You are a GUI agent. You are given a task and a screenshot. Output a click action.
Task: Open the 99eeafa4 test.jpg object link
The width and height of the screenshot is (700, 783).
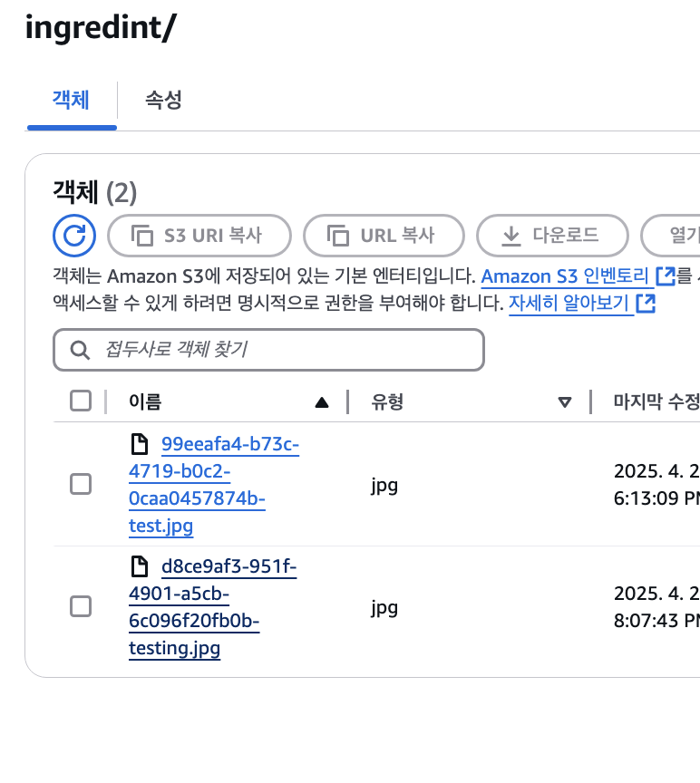(214, 485)
